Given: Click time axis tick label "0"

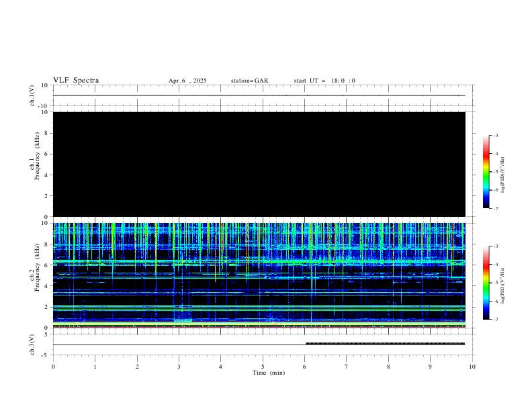Looking at the screenshot, I should point(53,367).
